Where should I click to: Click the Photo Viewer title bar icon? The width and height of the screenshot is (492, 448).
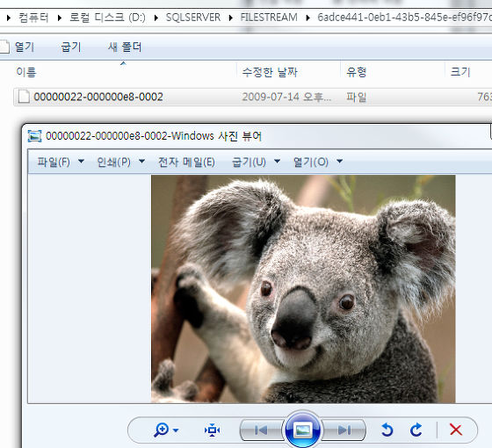[x=34, y=136]
